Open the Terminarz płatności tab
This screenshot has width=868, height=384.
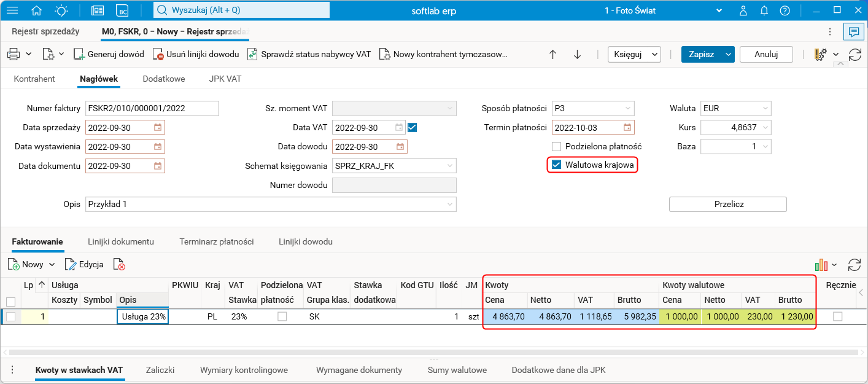click(x=217, y=241)
